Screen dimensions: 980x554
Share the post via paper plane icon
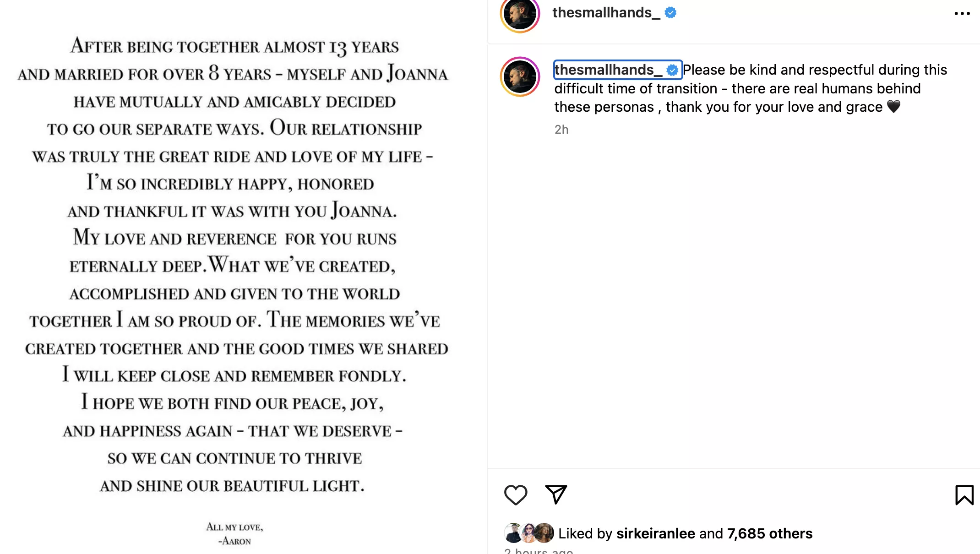556,494
